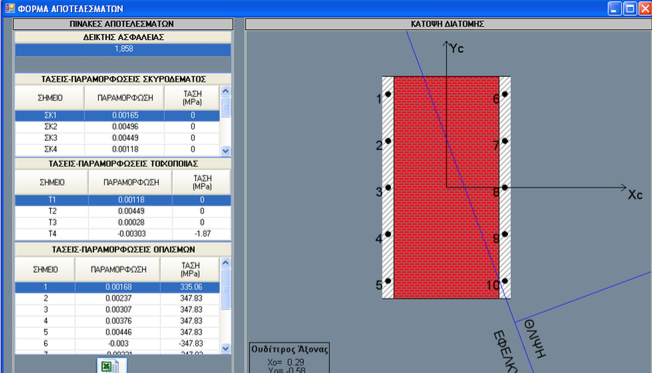
Task: Click the ΚΑΤΟΨΗ ΔΙΑΤΟΜΗΣ panel header
Action: pyautogui.click(x=448, y=24)
